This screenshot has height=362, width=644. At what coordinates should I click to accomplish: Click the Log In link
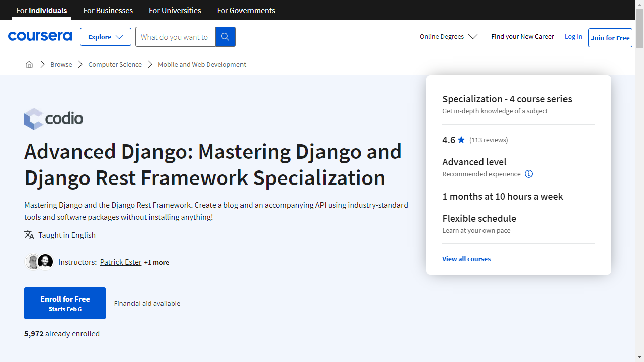click(x=573, y=36)
